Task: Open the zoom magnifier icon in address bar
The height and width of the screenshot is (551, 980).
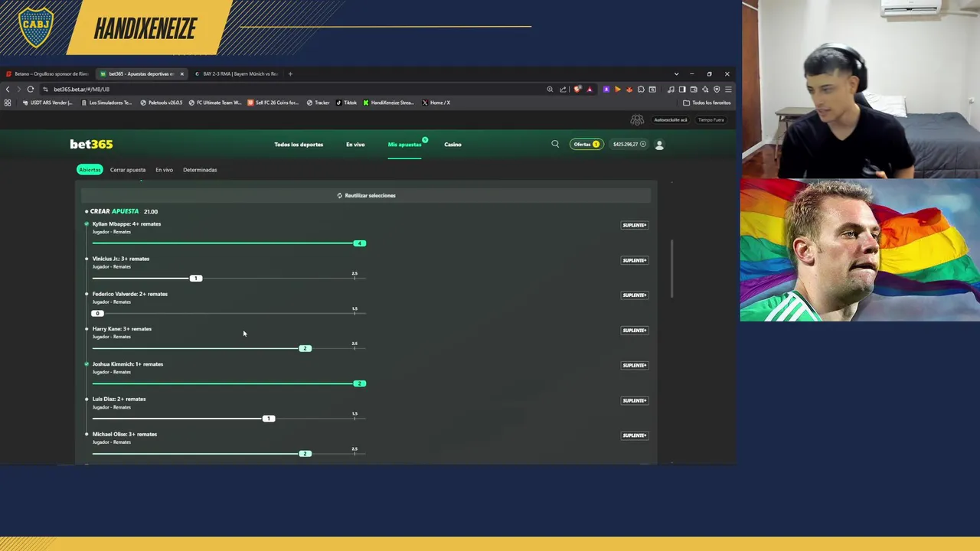Action: [550, 90]
